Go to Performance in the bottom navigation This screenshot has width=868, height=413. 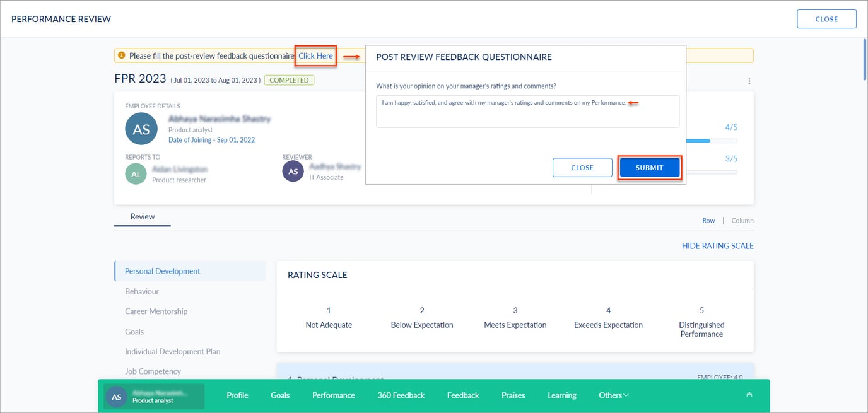click(x=334, y=395)
